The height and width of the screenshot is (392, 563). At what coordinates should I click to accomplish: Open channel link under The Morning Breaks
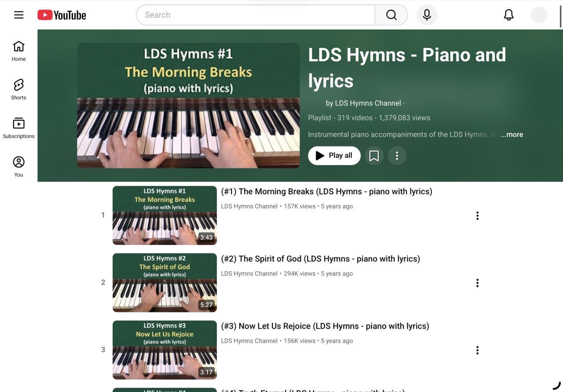[x=249, y=206]
